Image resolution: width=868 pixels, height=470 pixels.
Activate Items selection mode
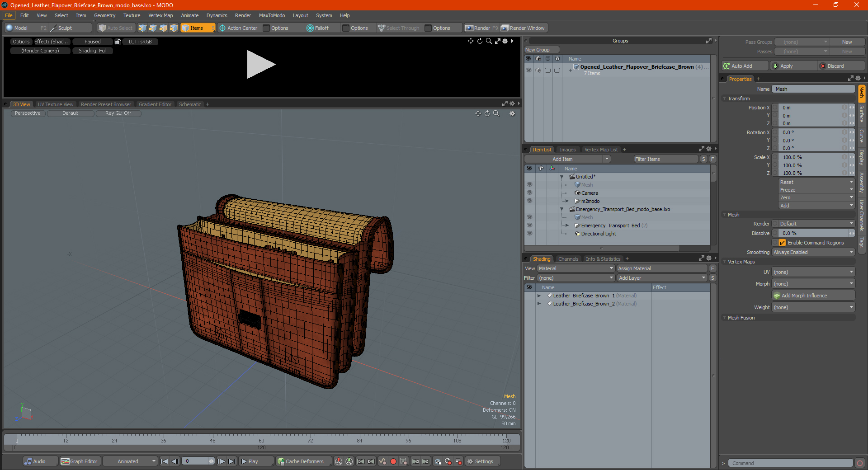point(198,28)
